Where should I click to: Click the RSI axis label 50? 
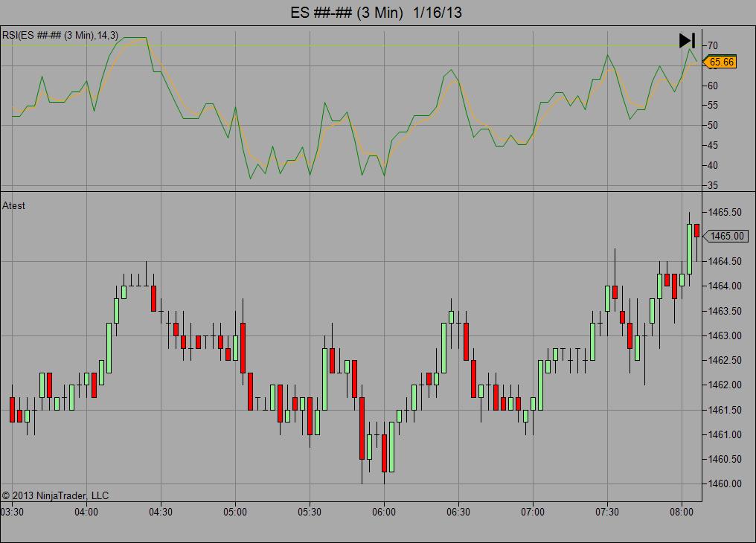tap(713, 125)
